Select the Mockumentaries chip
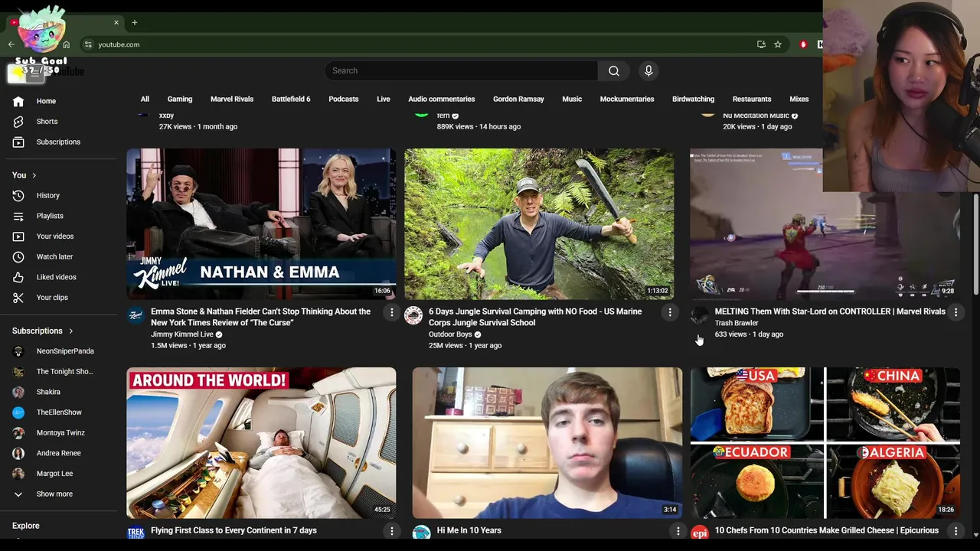Image resolution: width=980 pixels, height=551 pixels. [x=627, y=99]
